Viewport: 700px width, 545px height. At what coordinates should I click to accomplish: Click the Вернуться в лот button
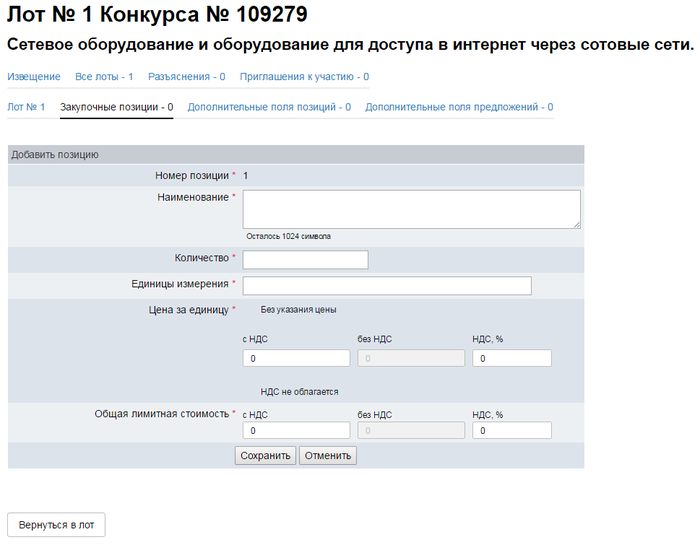pyautogui.click(x=56, y=525)
